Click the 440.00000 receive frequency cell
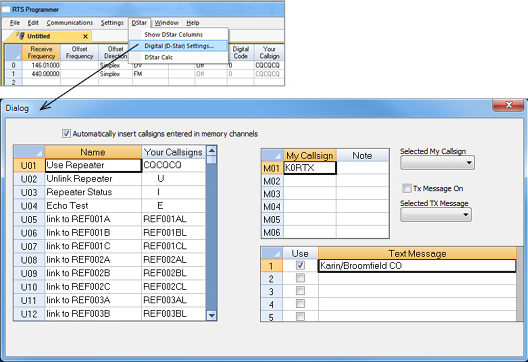528x362 pixels. click(41, 74)
